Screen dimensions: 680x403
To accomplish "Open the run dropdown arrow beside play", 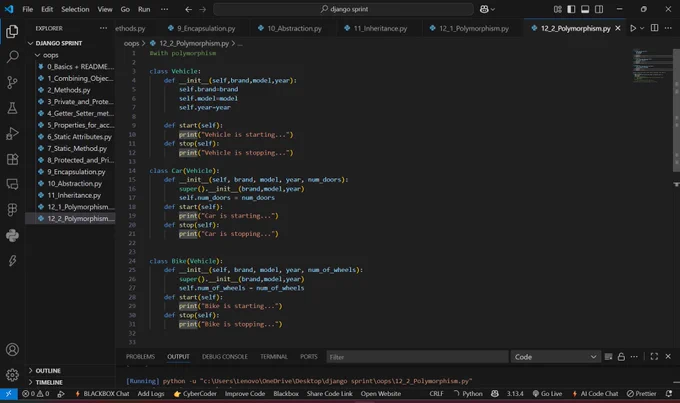I will pos(642,28).
